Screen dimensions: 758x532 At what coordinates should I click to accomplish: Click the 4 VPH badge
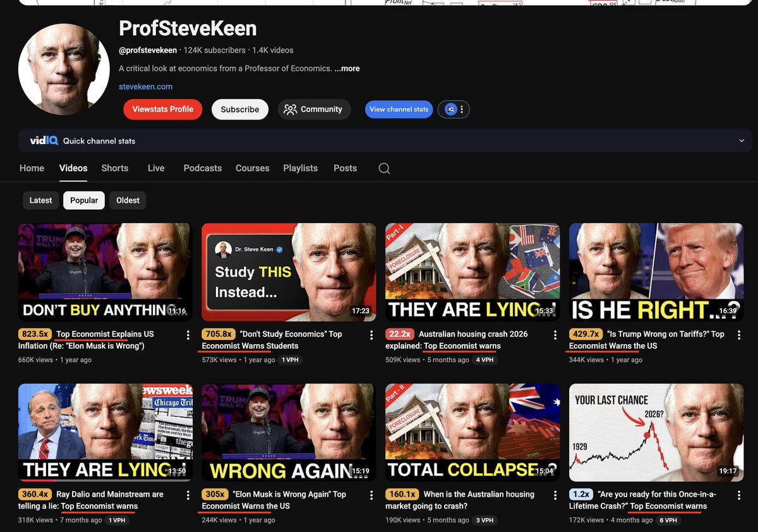point(484,360)
